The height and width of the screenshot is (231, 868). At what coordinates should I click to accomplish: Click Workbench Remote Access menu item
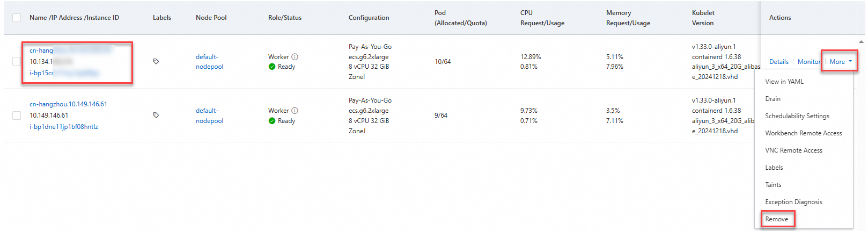(804, 133)
